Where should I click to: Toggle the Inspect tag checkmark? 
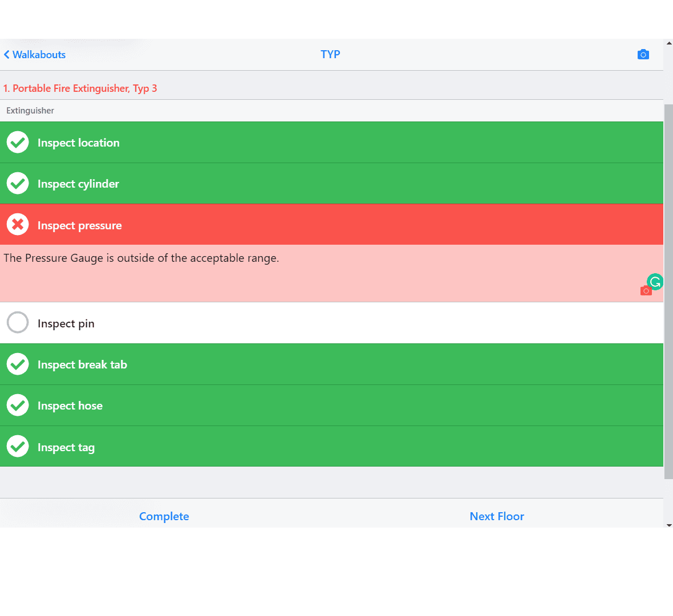pyautogui.click(x=18, y=447)
